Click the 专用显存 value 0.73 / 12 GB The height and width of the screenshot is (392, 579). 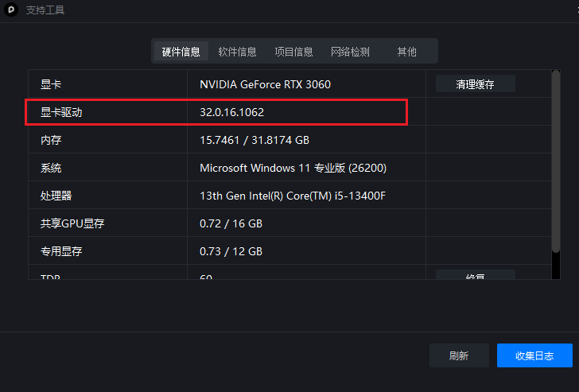click(231, 251)
